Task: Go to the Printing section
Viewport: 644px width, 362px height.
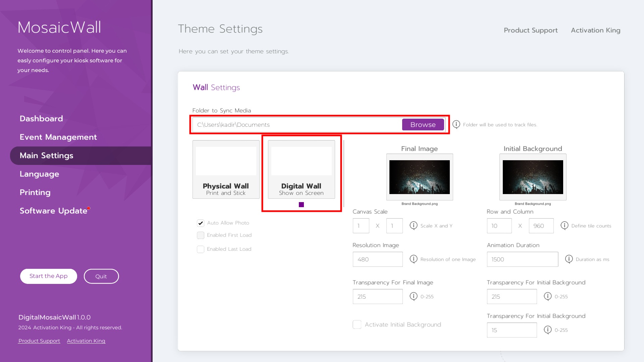Action: point(35,192)
